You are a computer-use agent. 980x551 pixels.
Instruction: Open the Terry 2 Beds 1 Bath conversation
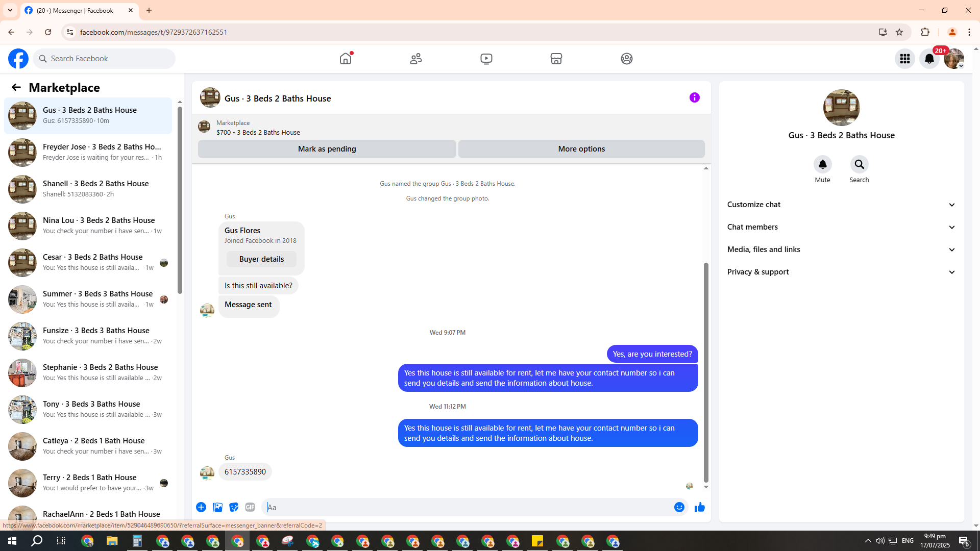pos(88,483)
